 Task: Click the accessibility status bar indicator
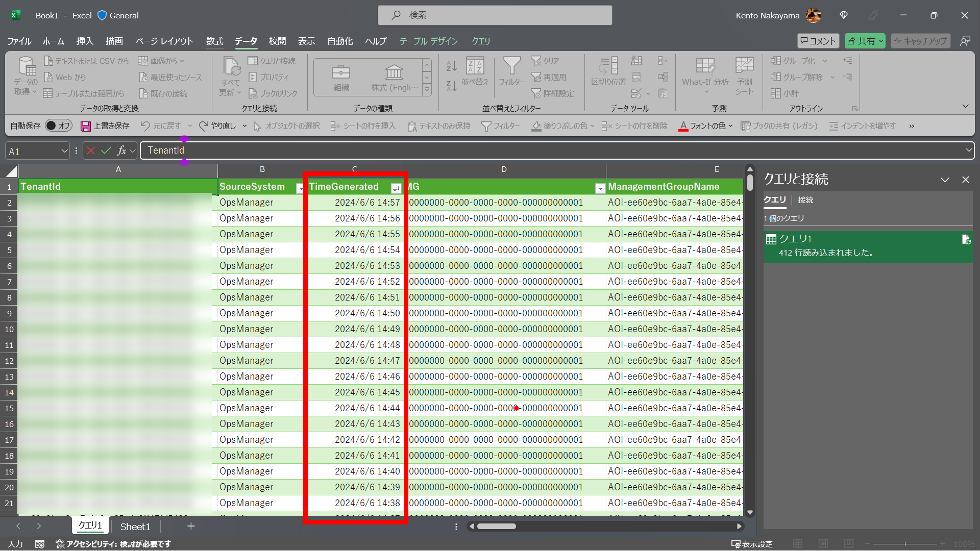[x=113, y=544]
